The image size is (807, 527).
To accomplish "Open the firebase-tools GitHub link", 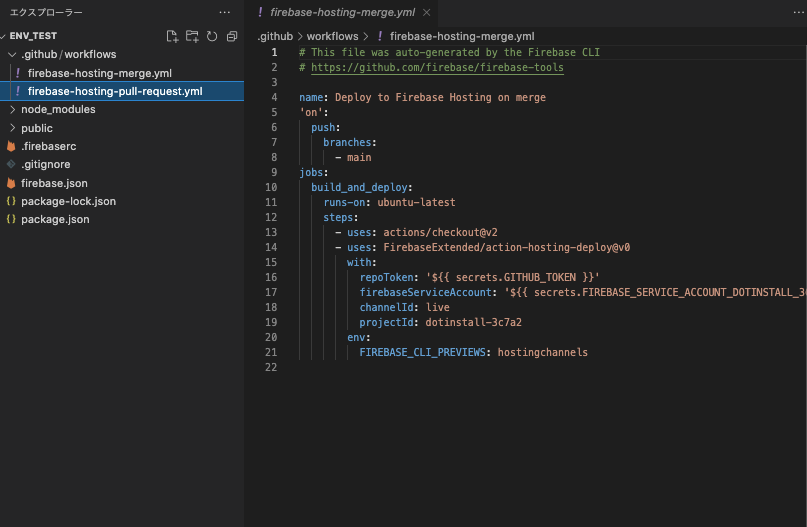I will 437,68.
